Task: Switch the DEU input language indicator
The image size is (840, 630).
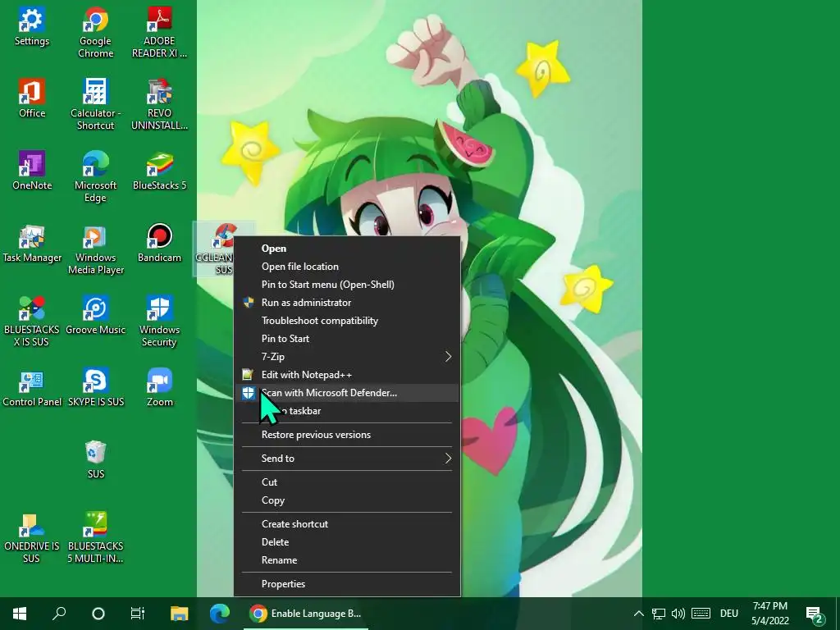Action: [x=729, y=614]
